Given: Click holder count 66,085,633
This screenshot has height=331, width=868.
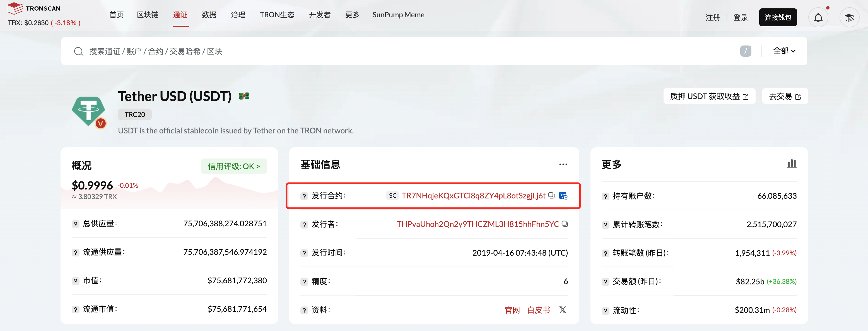Looking at the screenshot, I should (x=777, y=196).
